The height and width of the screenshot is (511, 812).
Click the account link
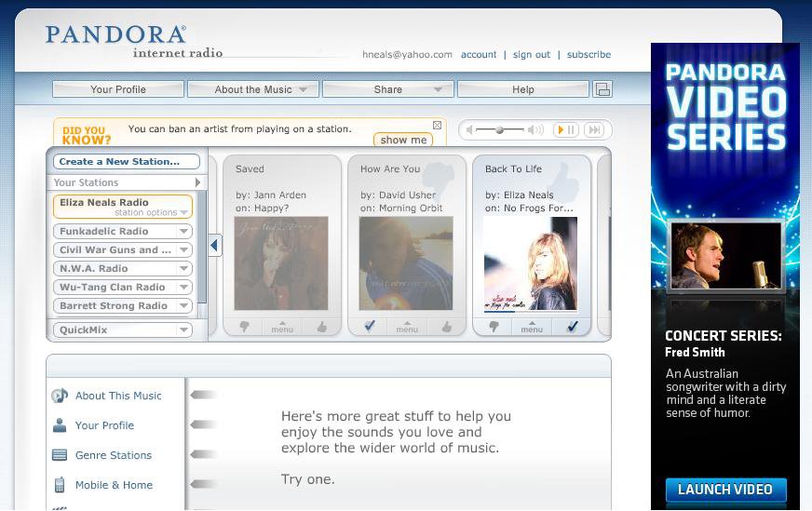pos(479,54)
